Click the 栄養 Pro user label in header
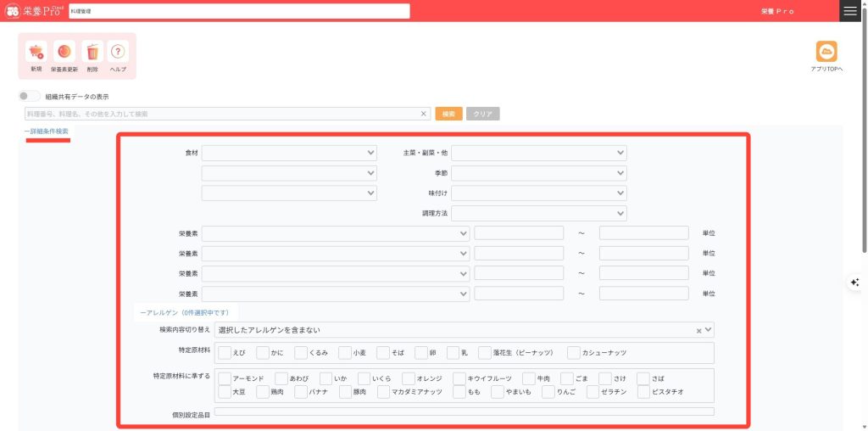 tap(777, 11)
